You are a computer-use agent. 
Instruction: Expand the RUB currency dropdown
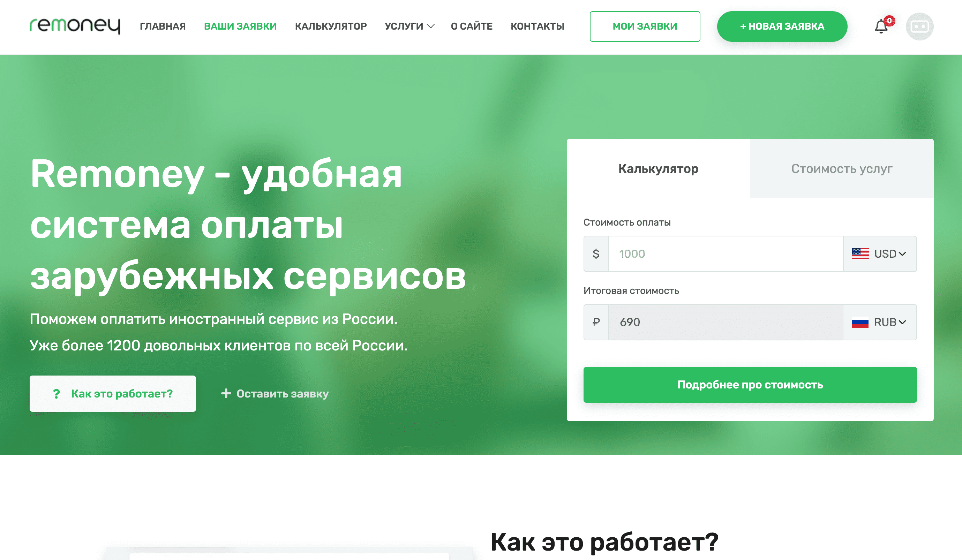point(880,322)
